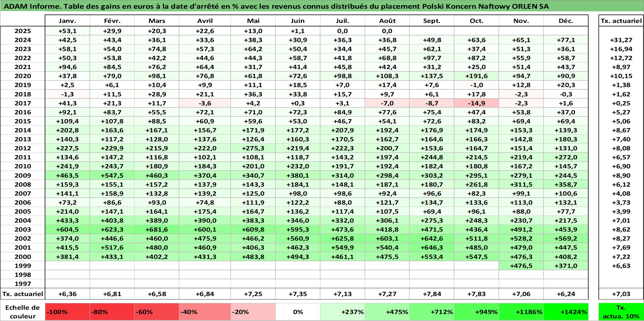The image size is (644, 321).
Task: Select the Echelle de couleur label
Action: coord(23,312)
